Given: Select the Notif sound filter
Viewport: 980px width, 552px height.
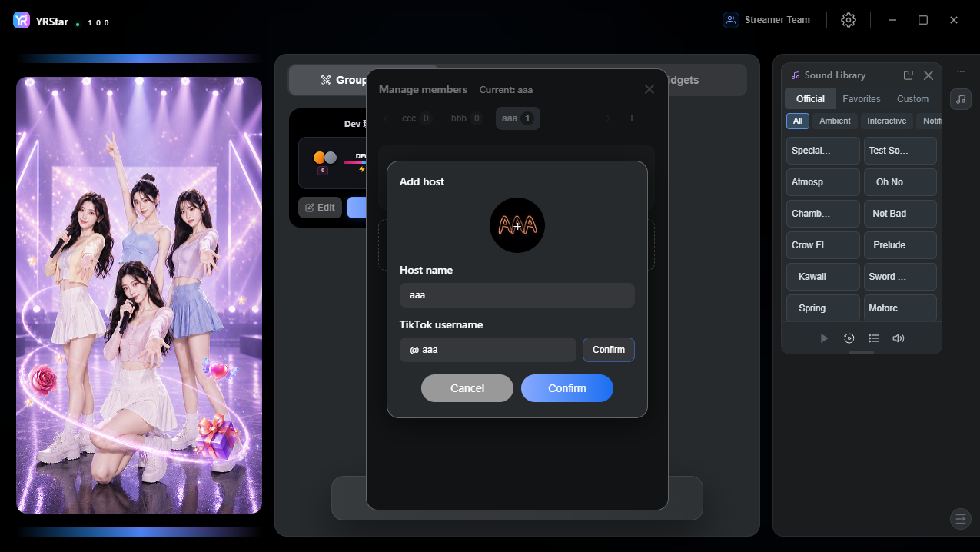Looking at the screenshot, I should click(x=930, y=121).
